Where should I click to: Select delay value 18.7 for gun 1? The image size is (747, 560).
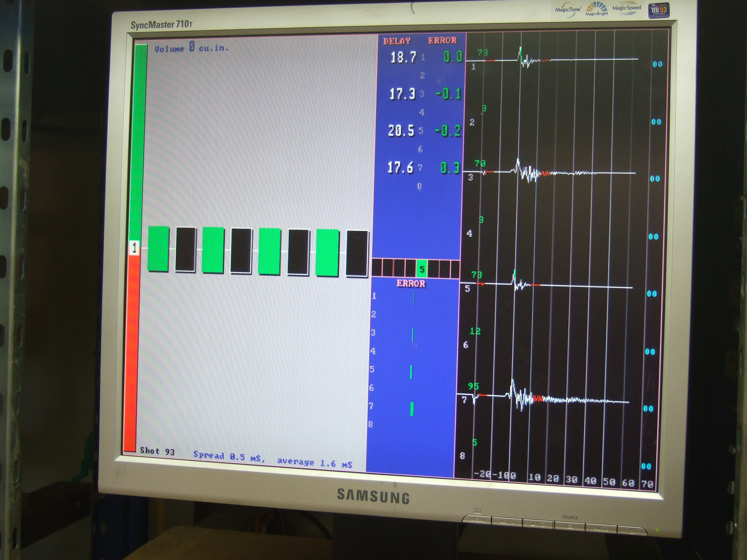(x=404, y=57)
